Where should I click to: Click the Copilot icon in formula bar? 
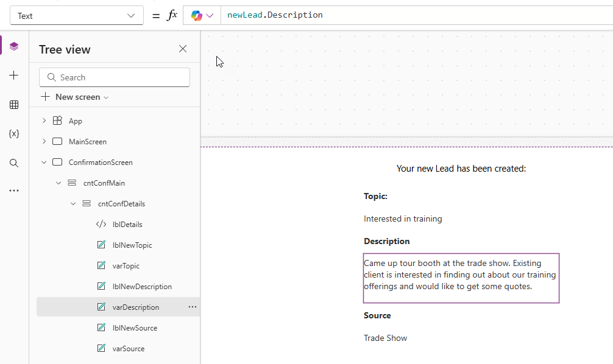pyautogui.click(x=197, y=15)
